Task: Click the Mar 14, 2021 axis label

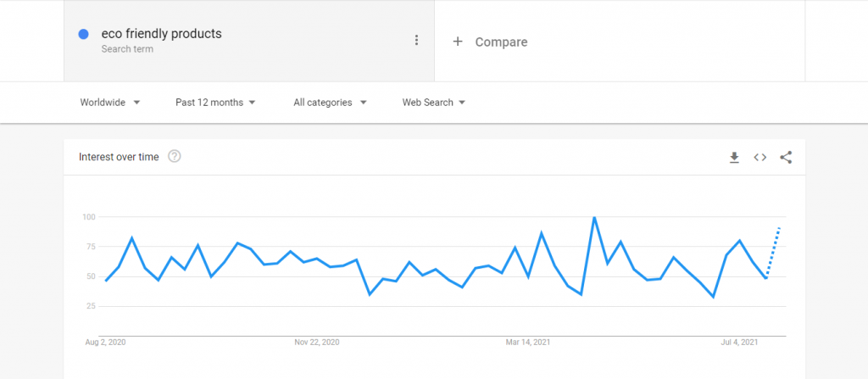Action: (527, 343)
